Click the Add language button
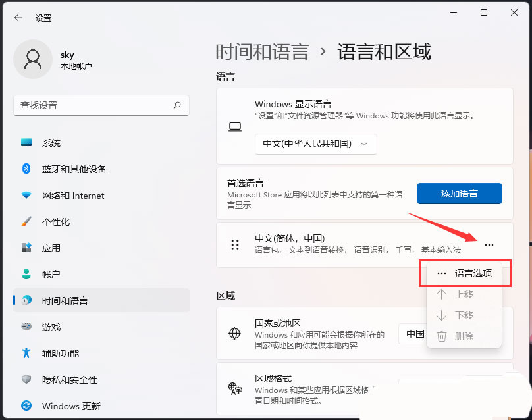The image size is (532, 420). click(x=459, y=194)
